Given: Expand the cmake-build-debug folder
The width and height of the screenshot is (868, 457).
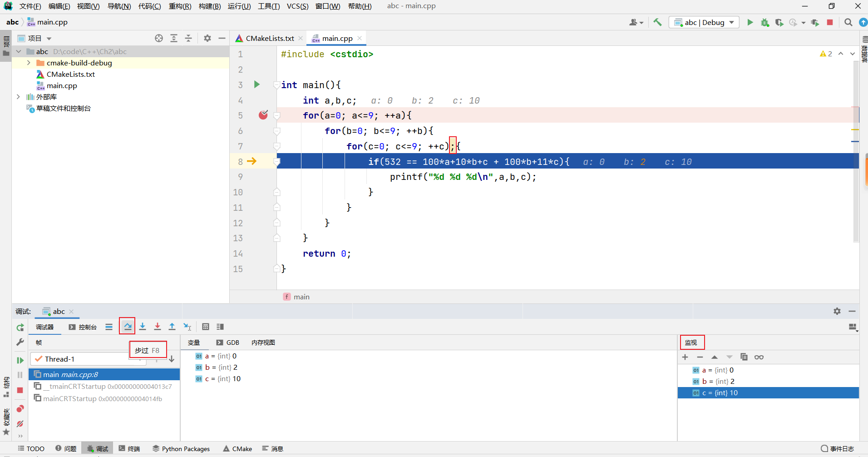Looking at the screenshot, I should click(x=29, y=63).
